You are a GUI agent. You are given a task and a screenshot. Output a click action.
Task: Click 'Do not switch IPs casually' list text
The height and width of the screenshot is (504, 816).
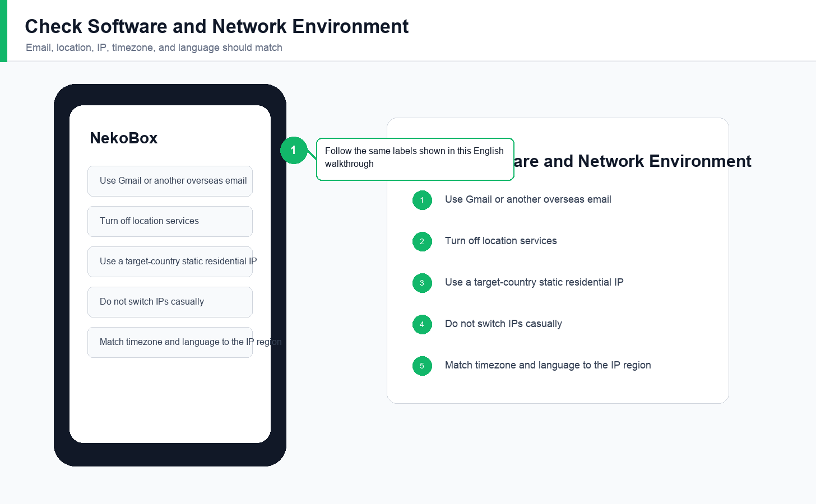(503, 324)
